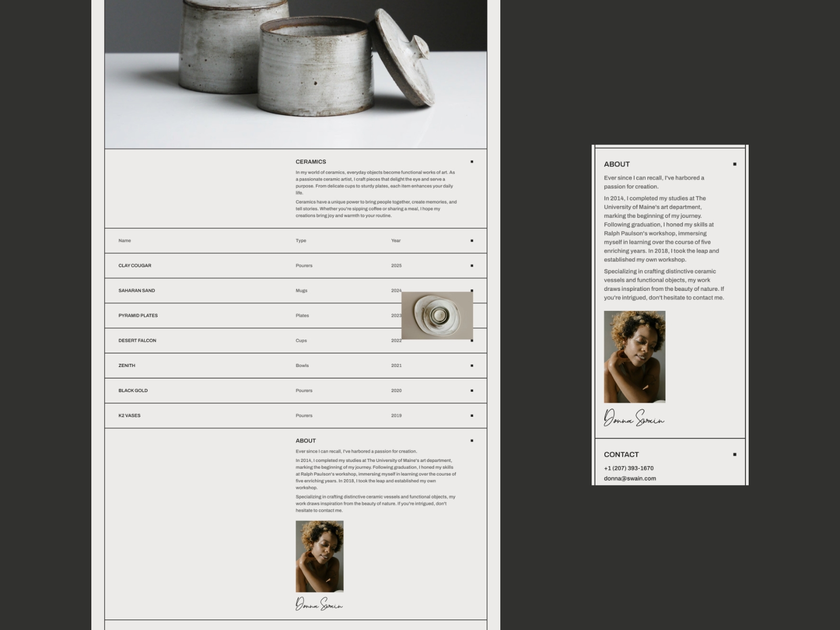
Task: Click the square marker in table header row
Action: click(x=471, y=240)
